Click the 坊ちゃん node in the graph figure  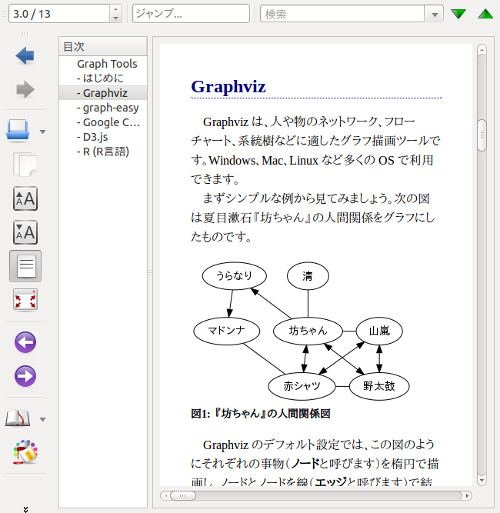pos(308,331)
